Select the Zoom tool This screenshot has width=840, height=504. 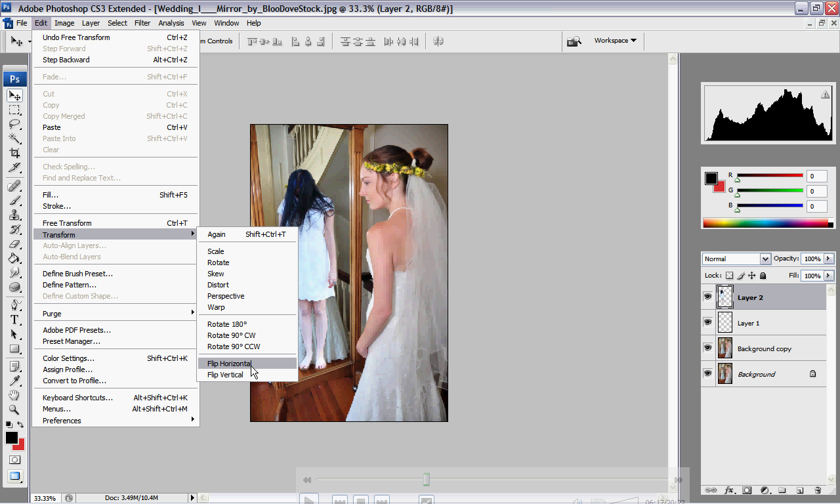[x=14, y=410]
